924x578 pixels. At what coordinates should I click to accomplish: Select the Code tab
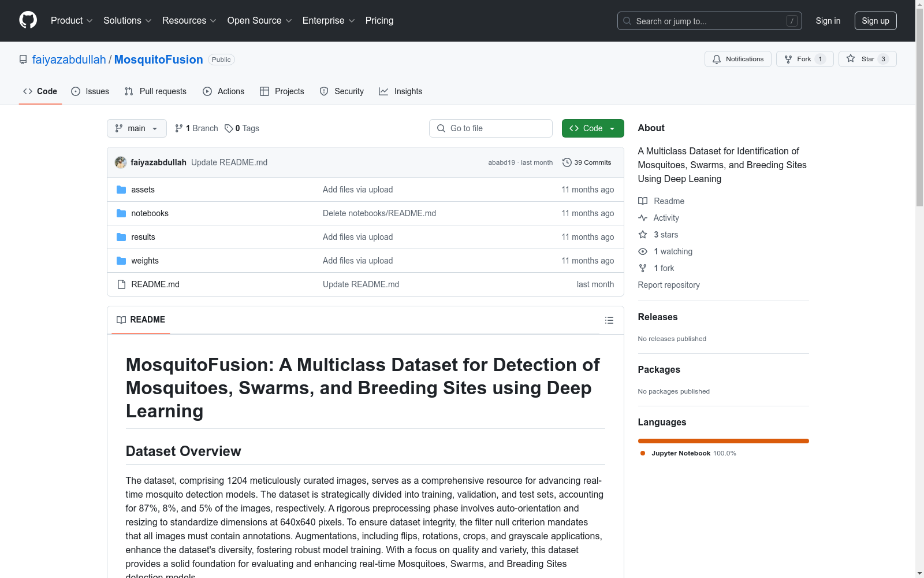click(40, 91)
